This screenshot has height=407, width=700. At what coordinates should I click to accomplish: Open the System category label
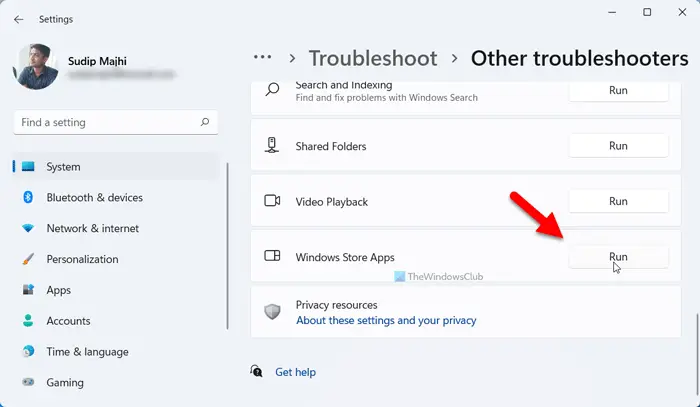[63, 167]
